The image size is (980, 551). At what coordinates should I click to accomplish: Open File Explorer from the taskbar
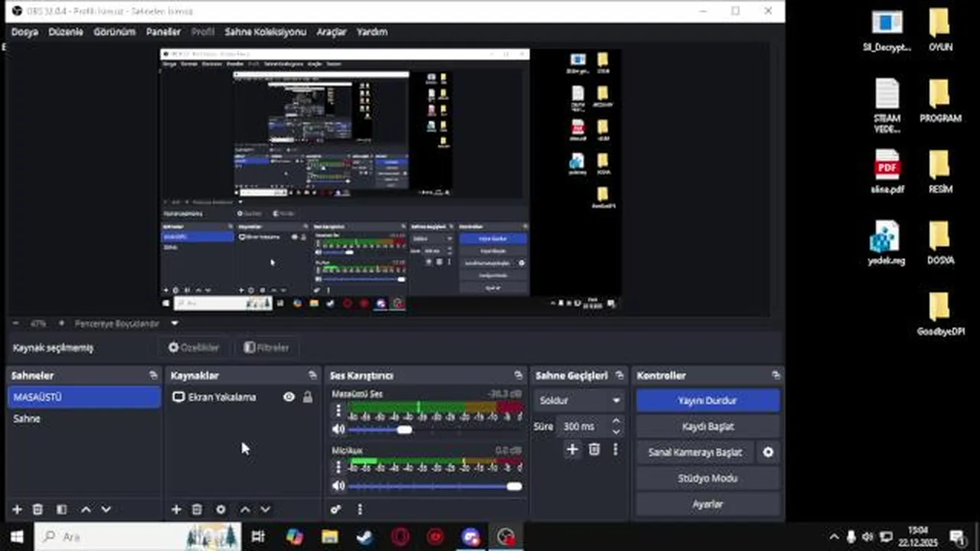pyautogui.click(x=329, y=536)
